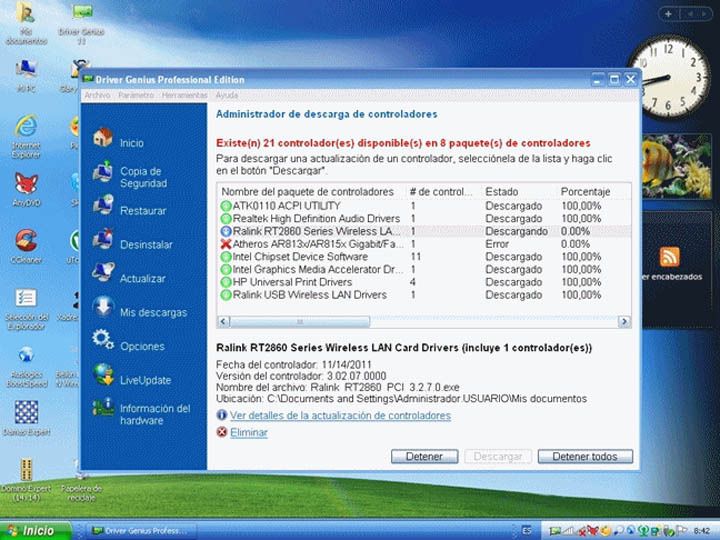Open the Ayuda menu
The width and height of the screenshot is (720, 540).
pos(227,95)
